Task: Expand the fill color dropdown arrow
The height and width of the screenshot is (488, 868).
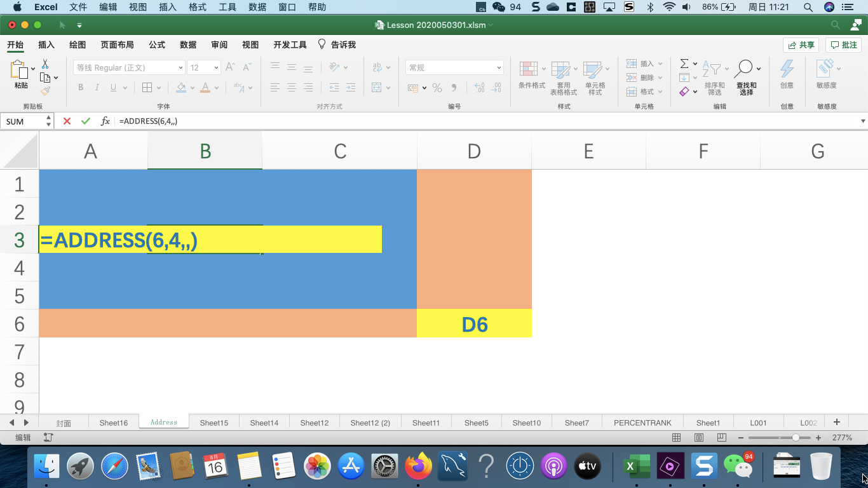Action: (192, 88)
